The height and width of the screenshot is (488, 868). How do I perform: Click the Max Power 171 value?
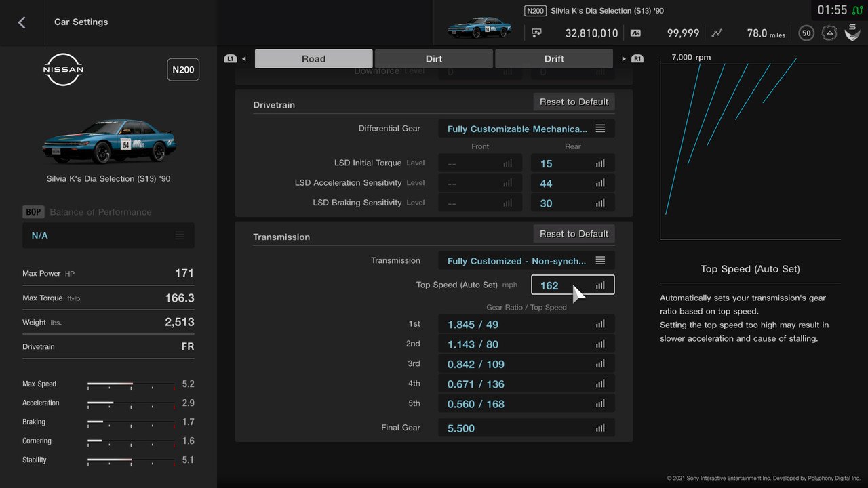[x=184, y=273]
